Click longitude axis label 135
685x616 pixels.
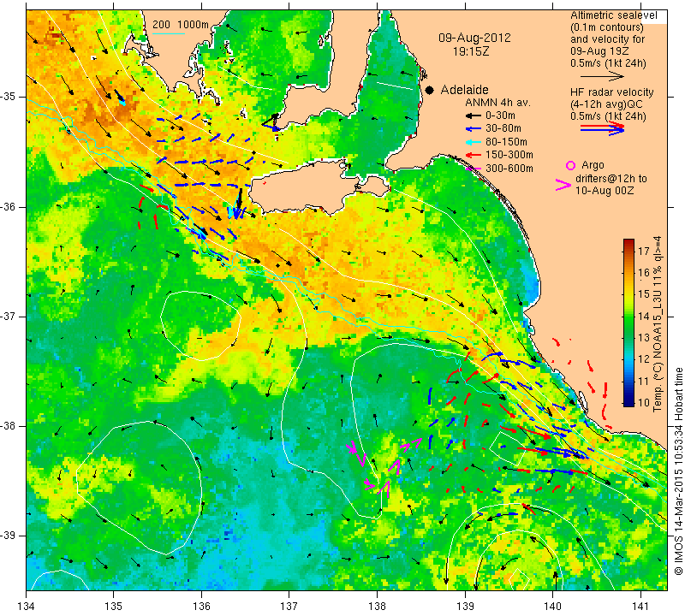(x=114, y=607)
